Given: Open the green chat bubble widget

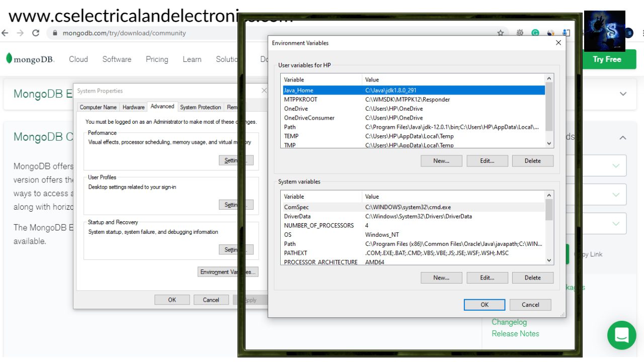Looking at the screenshot, I should (622, 335).
